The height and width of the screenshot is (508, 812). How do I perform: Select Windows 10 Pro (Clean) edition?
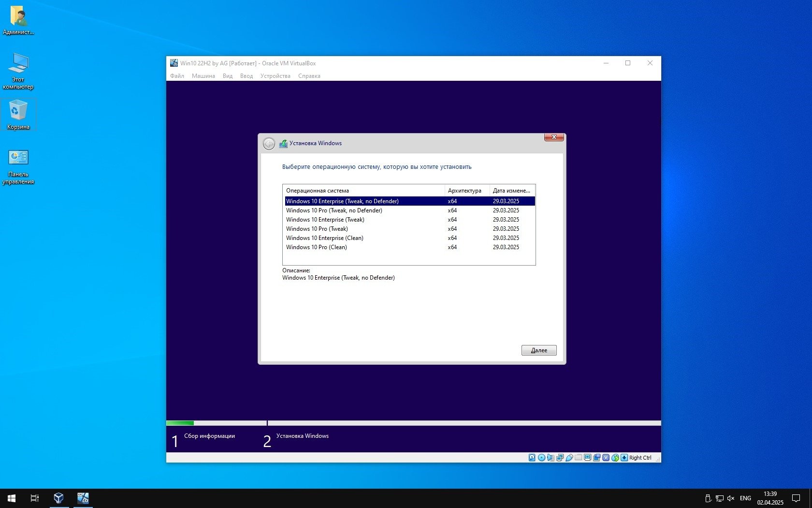click(316, 247)
